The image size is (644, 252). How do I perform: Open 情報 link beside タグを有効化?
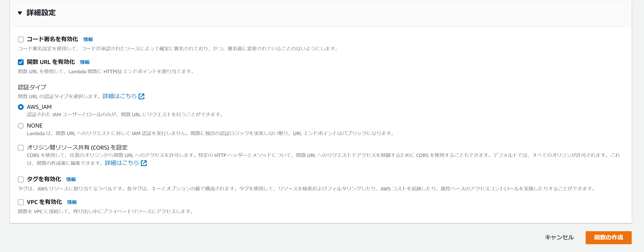coord(71,179)
